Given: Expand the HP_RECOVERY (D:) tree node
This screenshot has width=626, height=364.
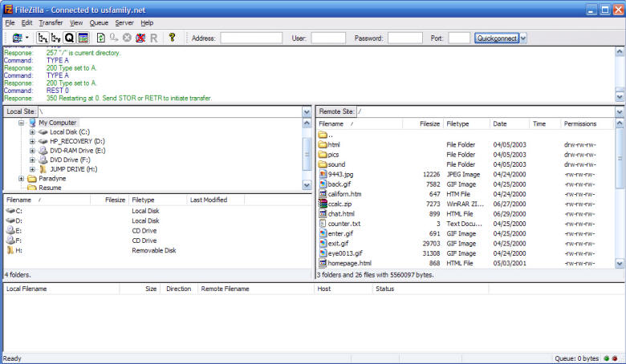Looking at the screenshot, I should pyautogui.click(x=32, y=141).
